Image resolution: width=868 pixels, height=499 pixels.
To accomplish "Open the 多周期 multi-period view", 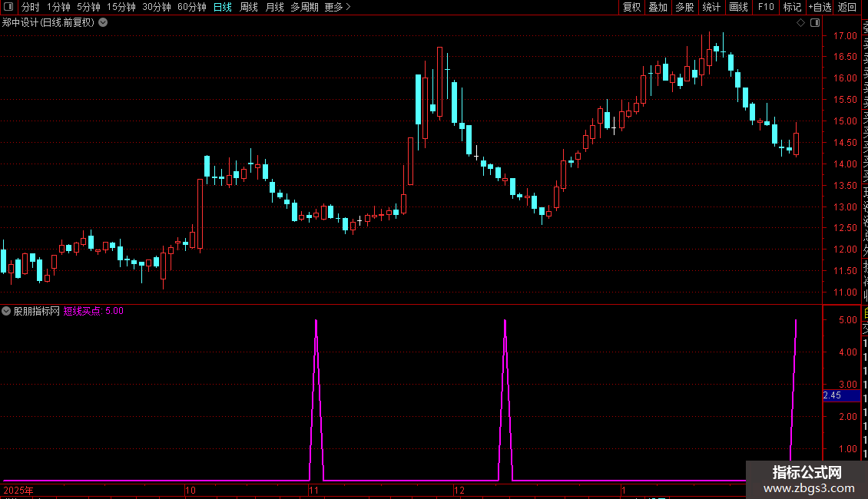I will coord(304,7).
